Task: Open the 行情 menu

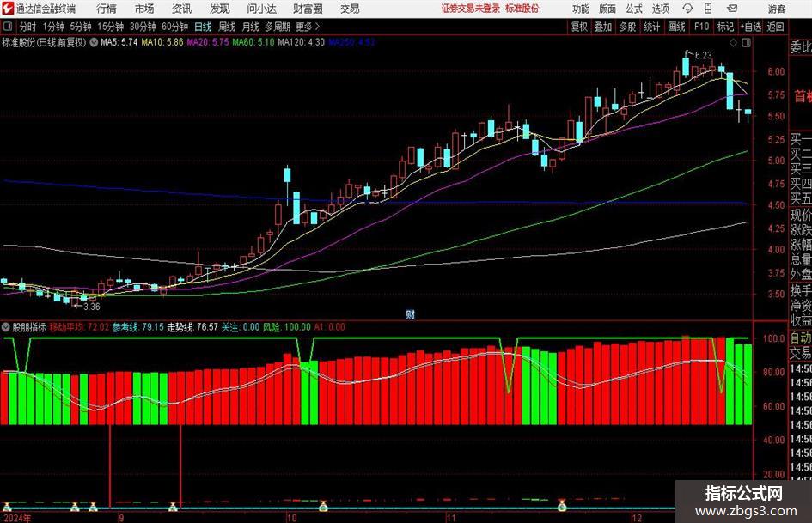Action: coord(107,9)
